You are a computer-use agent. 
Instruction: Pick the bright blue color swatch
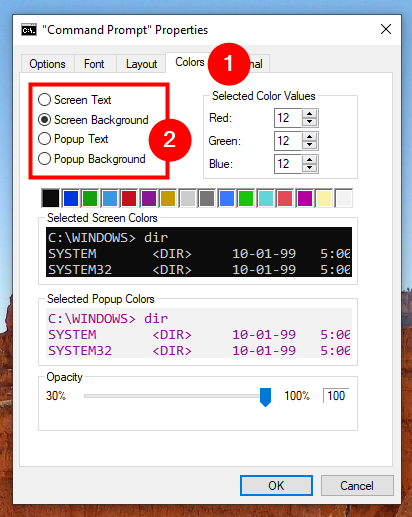click(x=226, y=198)
